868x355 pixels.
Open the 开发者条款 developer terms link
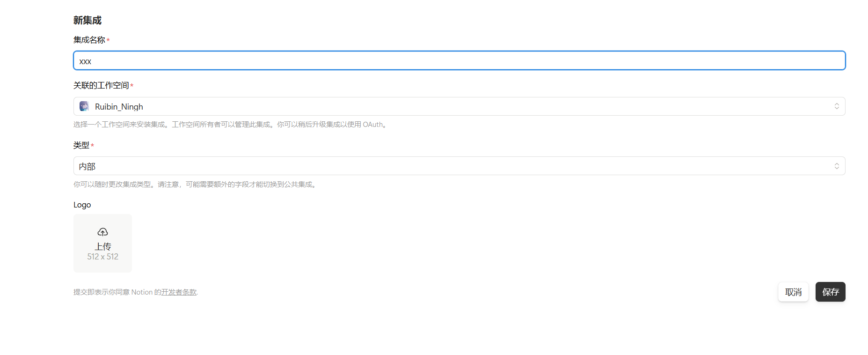179,292
